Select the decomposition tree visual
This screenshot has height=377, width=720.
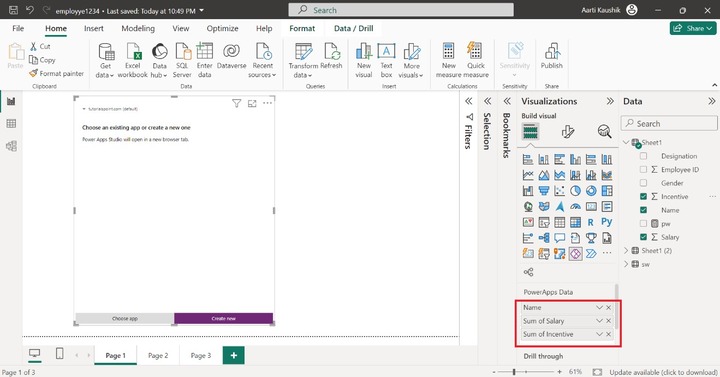coord(544,238)
